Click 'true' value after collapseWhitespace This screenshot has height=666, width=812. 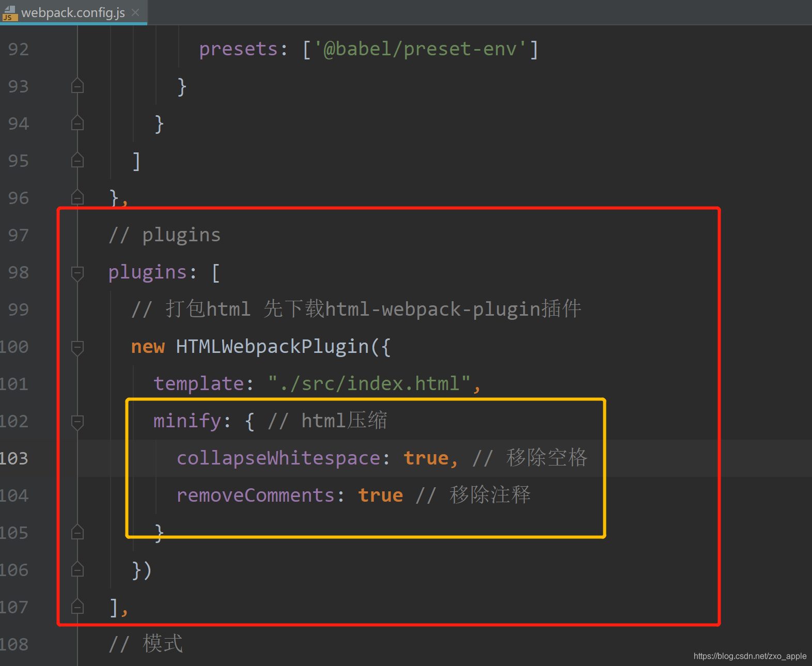tap(426, 458)
